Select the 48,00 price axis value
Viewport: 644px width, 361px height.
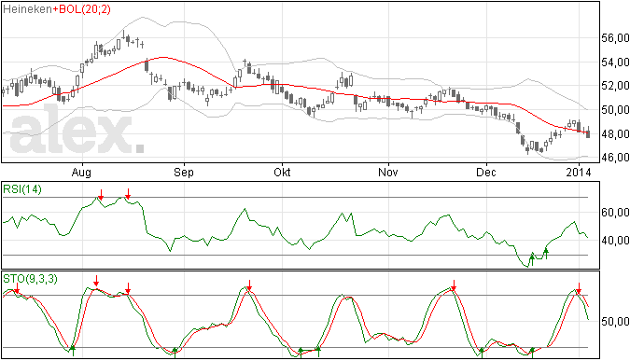615,134
